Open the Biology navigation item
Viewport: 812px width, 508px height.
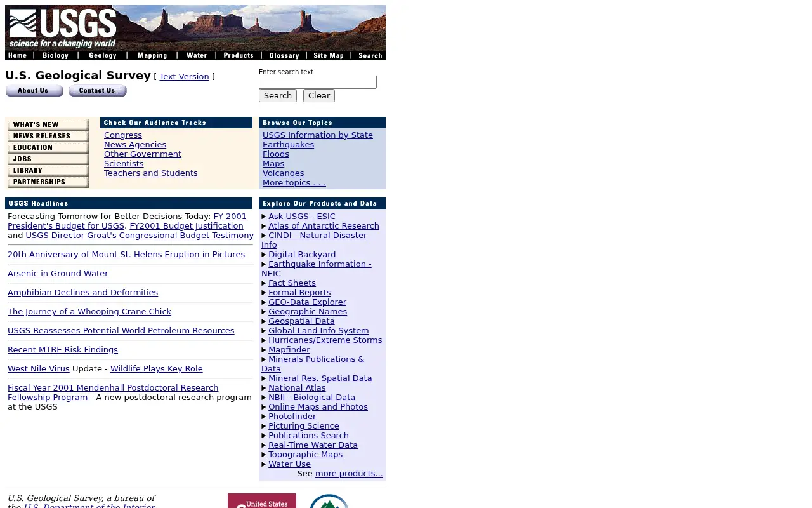(55, 55)
